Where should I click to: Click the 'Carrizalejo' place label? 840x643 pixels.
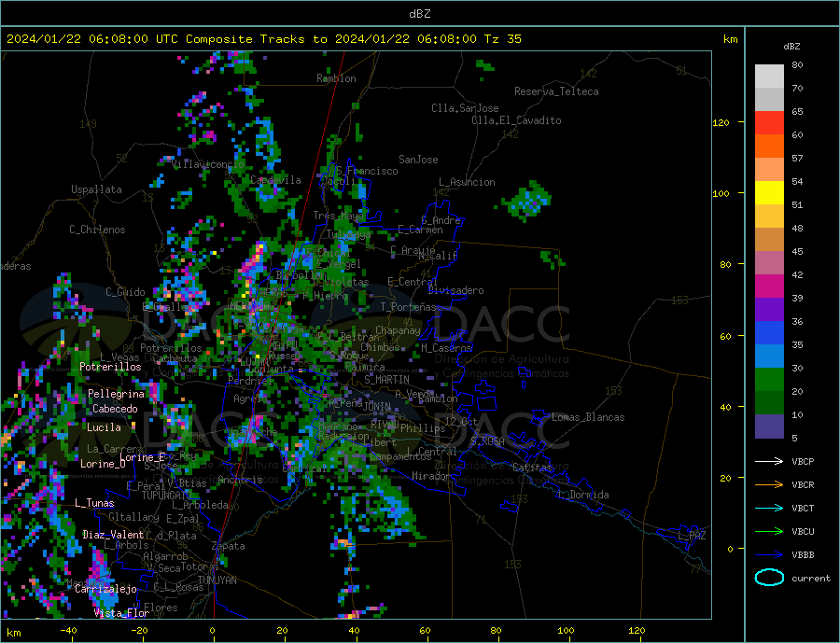(x=106, y=589)
